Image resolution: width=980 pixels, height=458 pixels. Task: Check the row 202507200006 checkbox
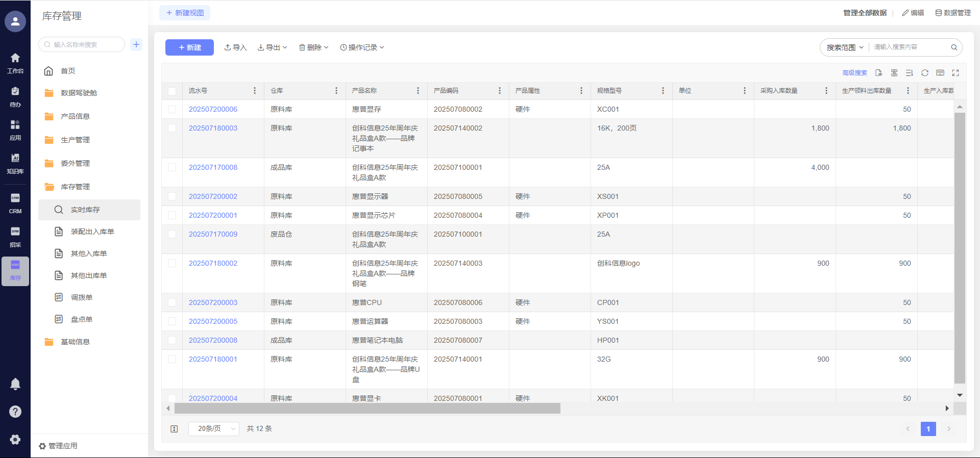point(172,109)
